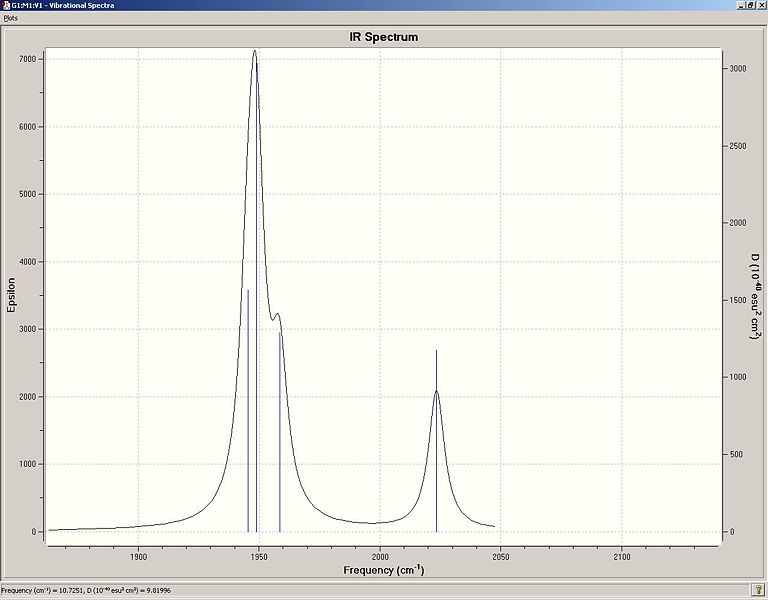Click the 2000 tick label on frequency axis
The image size is (768, 600).
click(380, 557)
